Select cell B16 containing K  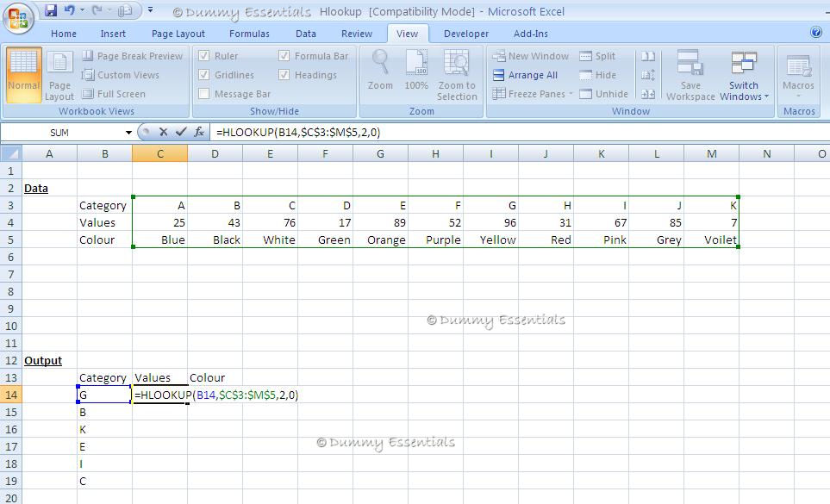tap(105, 429)
